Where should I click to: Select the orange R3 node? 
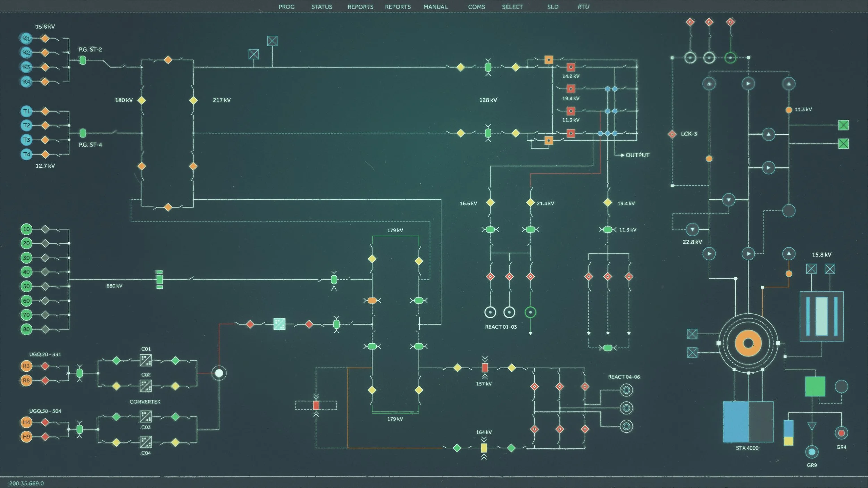point(26,366)
